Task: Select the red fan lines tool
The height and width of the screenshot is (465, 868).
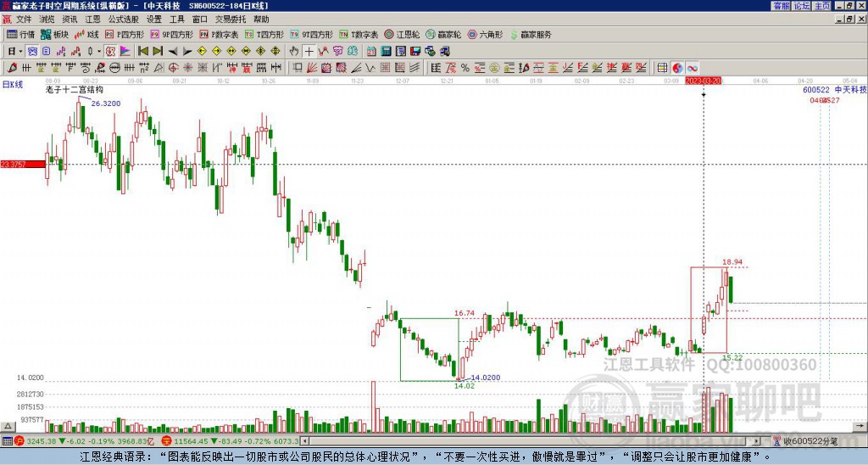Action: 312,68
